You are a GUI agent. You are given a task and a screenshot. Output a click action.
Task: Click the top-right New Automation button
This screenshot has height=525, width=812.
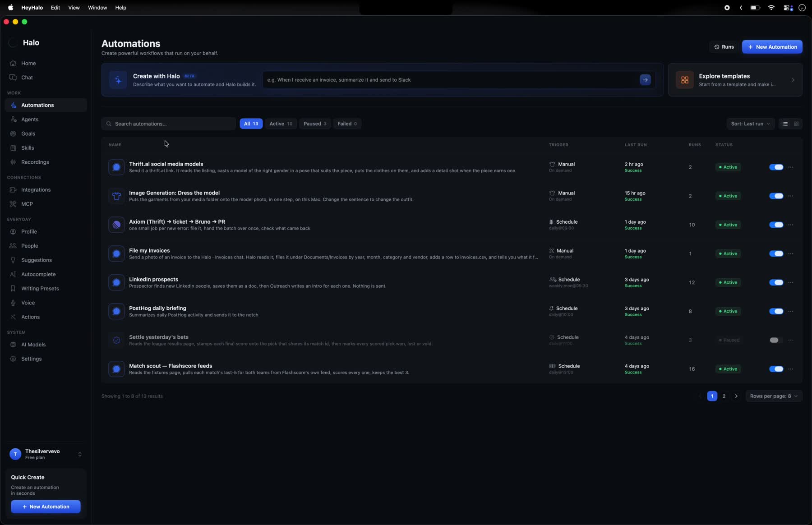(x=772, y=47)
